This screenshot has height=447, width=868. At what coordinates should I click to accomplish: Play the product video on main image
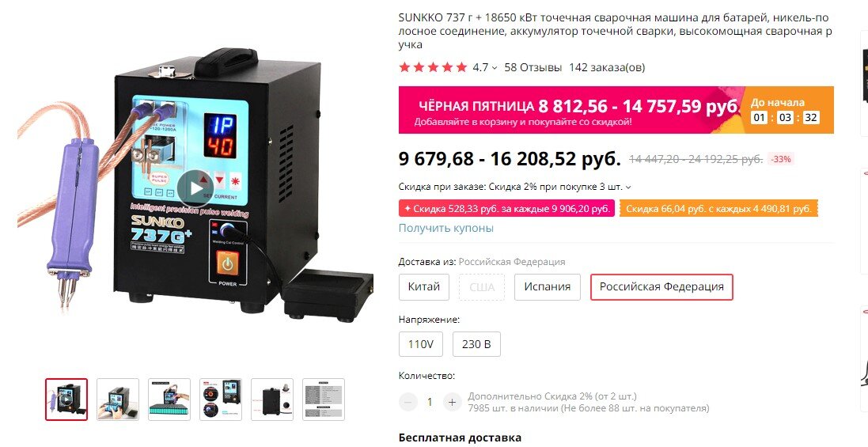coord(195,188)
